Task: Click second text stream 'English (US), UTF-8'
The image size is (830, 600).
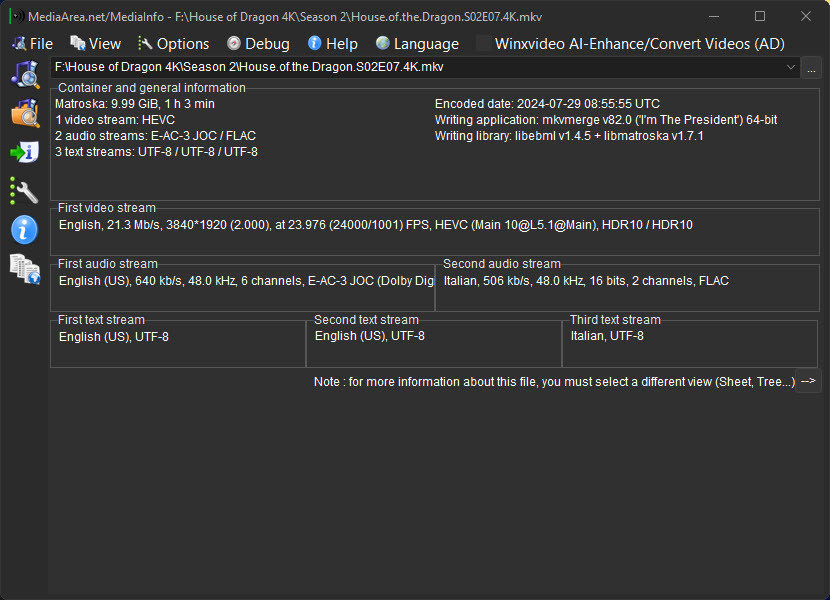Action: (x=369, y=336)
